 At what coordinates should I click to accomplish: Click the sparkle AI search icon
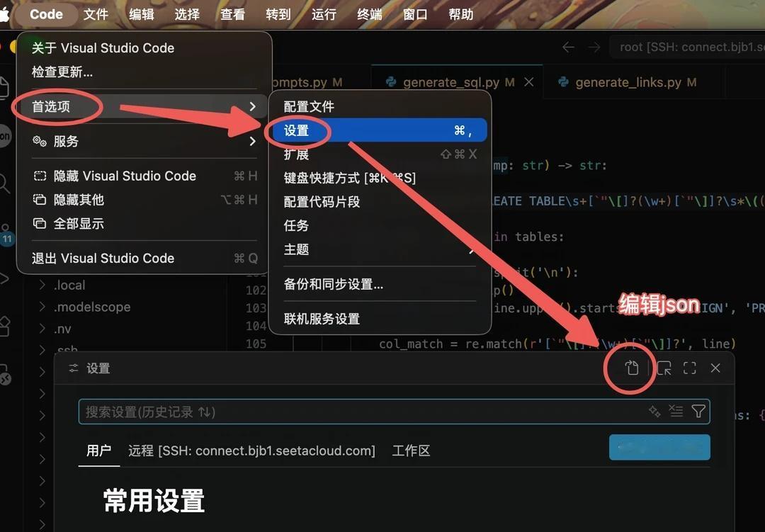point(654,412)
